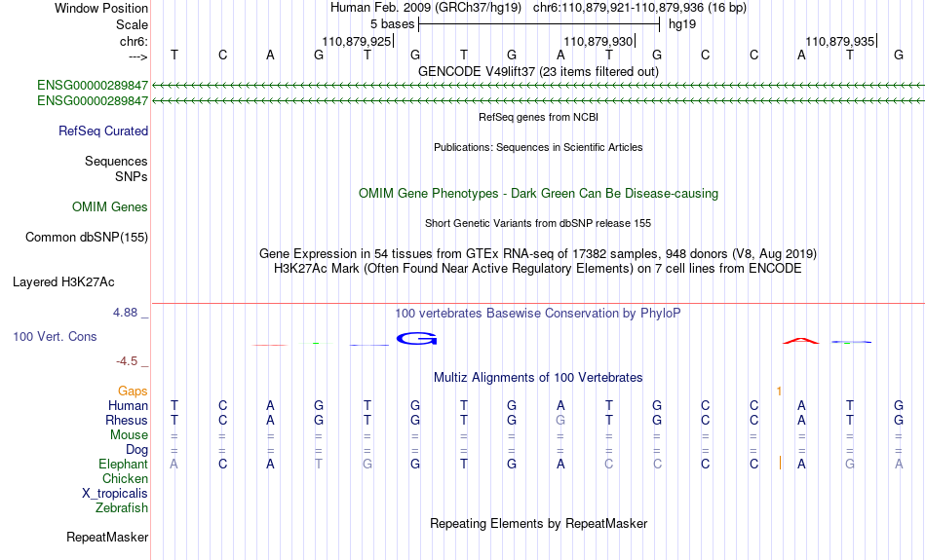Click the light gray G in Rhesus row
926x560 pixels.
(559, 420)
